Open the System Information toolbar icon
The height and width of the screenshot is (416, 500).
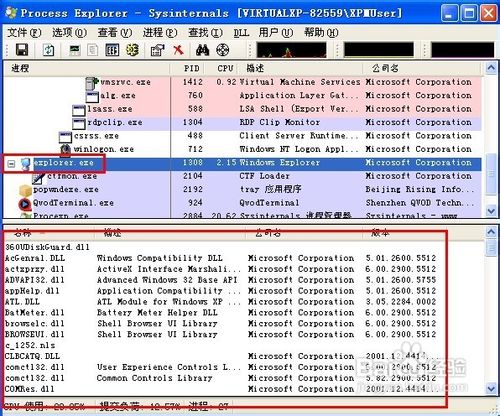(x=75, y=50)
